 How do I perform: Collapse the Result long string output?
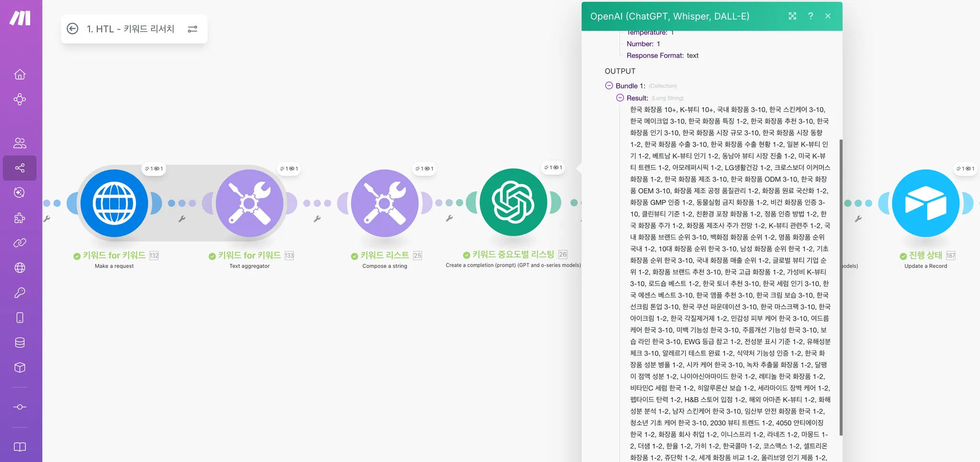(x=620, y=98)
